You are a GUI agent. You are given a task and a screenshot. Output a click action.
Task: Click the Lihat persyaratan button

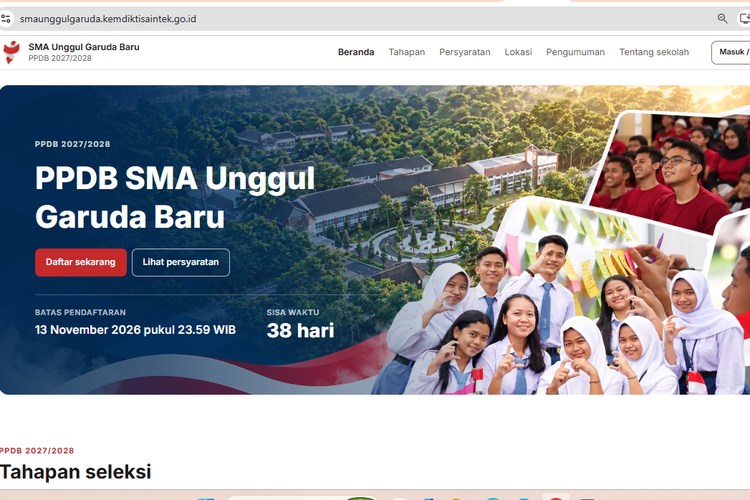pyautogui.click(x=181, y=262)
